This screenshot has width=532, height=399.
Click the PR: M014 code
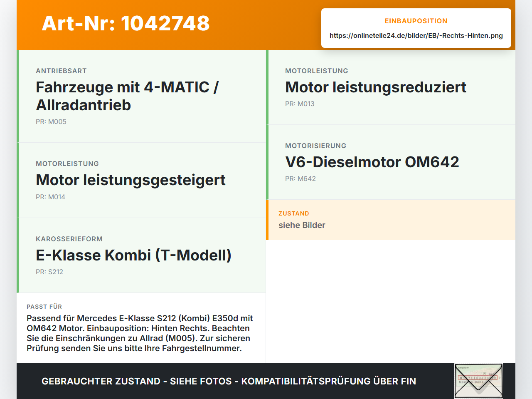point(50,197)
